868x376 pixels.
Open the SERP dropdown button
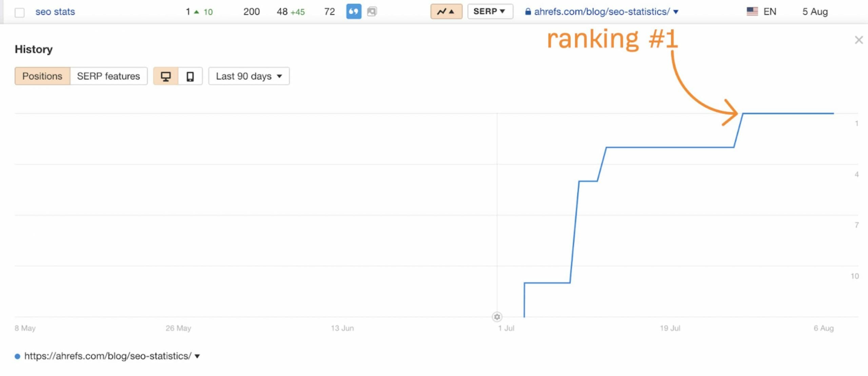tap(490, 12)
